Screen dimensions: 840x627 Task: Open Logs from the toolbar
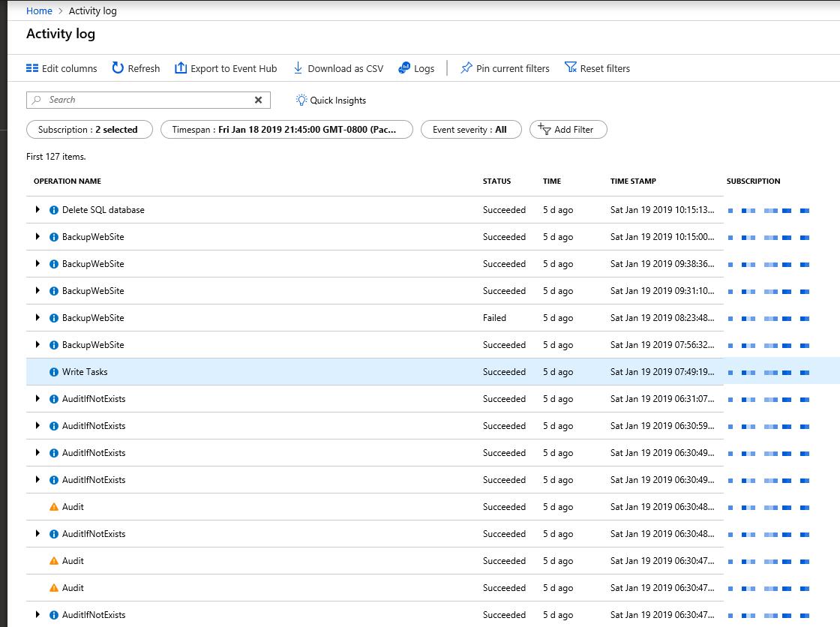[404, 68]
